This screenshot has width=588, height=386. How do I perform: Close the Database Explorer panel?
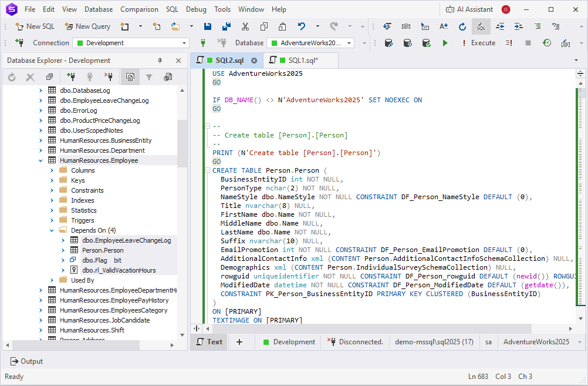click(178, 61)
